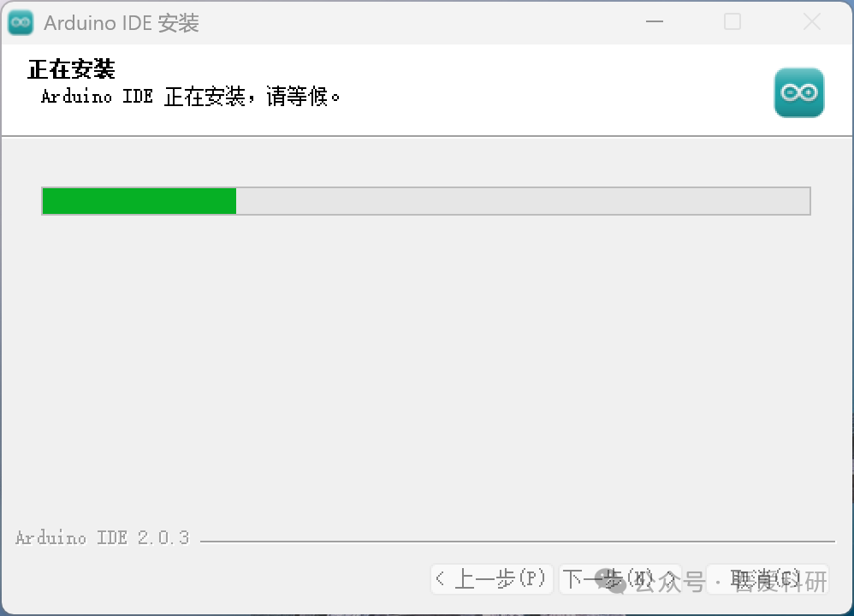Click the 正在安装 bold heading
This screenshot has width=854, height=616.
(x=71, y=69)
